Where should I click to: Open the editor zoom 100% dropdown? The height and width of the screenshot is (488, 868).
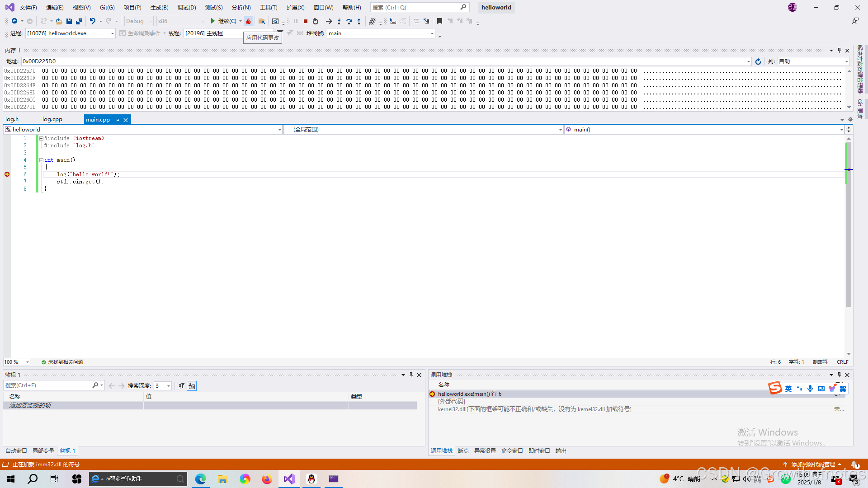[x=17, y=362]
